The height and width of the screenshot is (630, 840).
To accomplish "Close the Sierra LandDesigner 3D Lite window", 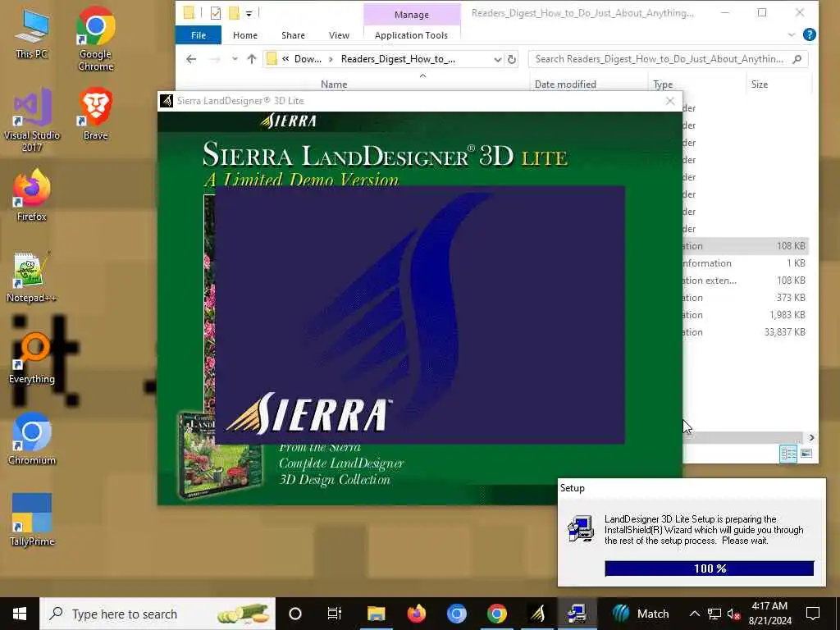I will pyautogui.click(x=669, y=101).
